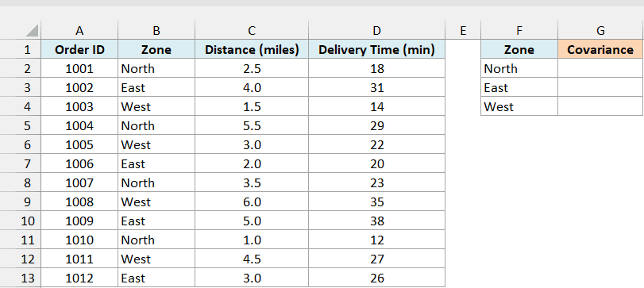The width and height of the screenshot is (644, 288).
Task: Select row 9 header
Action: point(21,202)
